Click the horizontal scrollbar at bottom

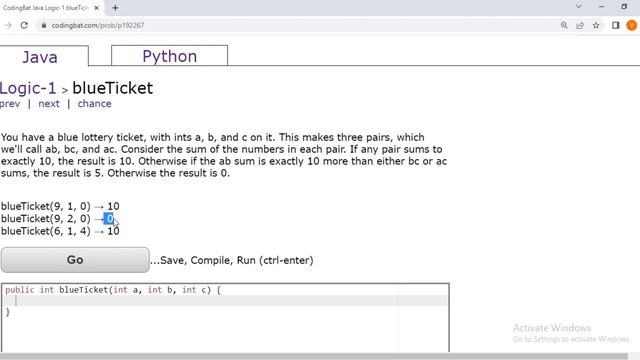[313, 356]
